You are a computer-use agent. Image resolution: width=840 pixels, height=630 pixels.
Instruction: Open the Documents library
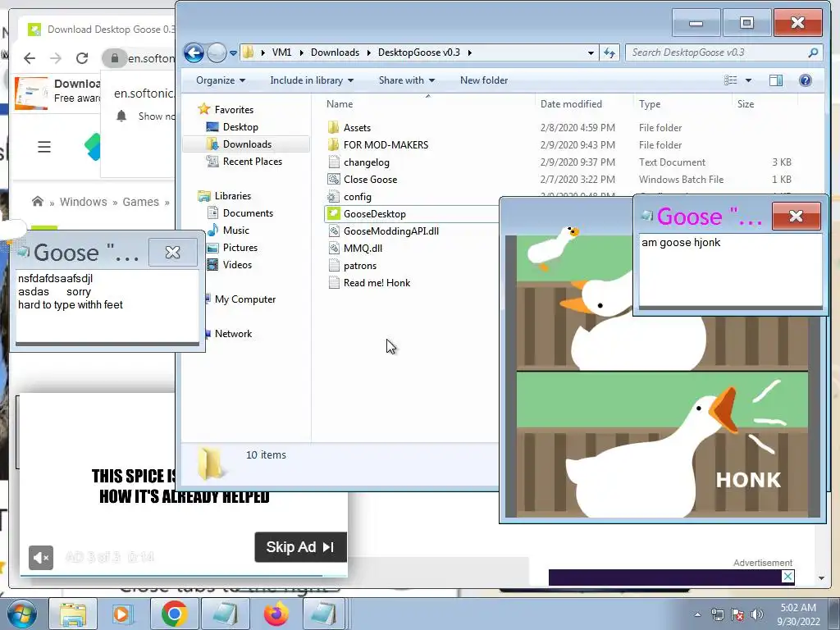[x=248, y=213]
